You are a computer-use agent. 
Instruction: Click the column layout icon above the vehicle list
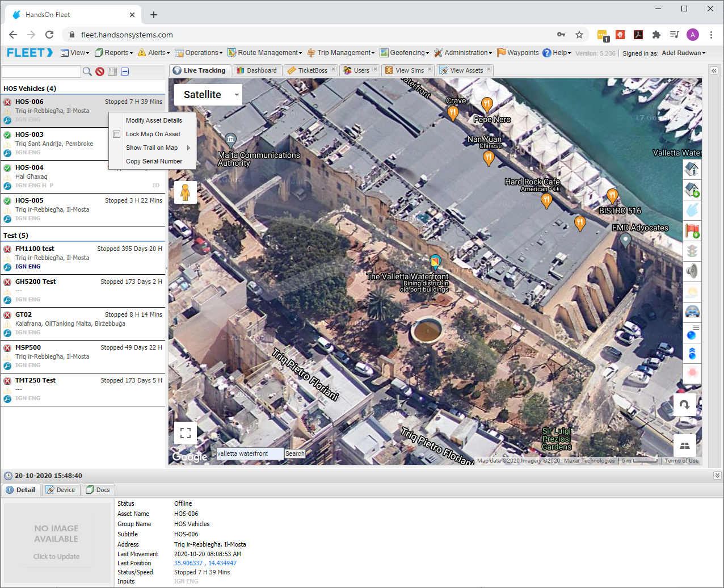click(x=112, y=72)
